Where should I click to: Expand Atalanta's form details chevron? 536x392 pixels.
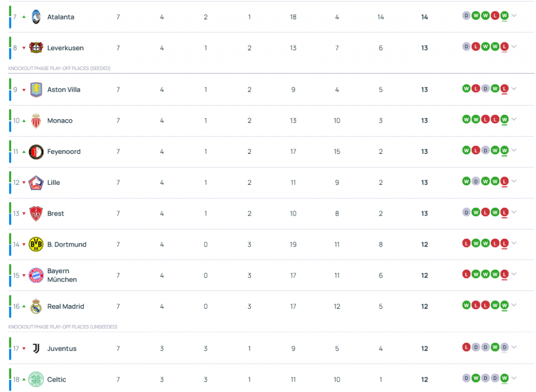click(514, 16)
